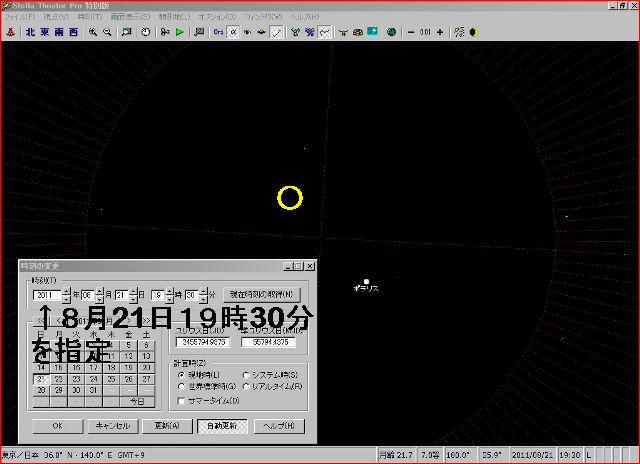The image size is (640, 464).
Task: Click the West (西) direction toolbar icon
Action: pyautogui.click(x=75, y=32)
